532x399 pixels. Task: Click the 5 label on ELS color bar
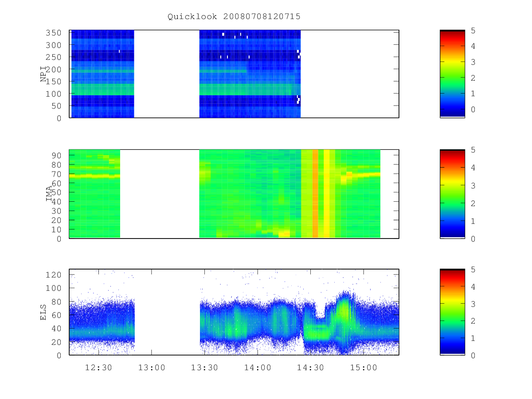pos(473,270)
